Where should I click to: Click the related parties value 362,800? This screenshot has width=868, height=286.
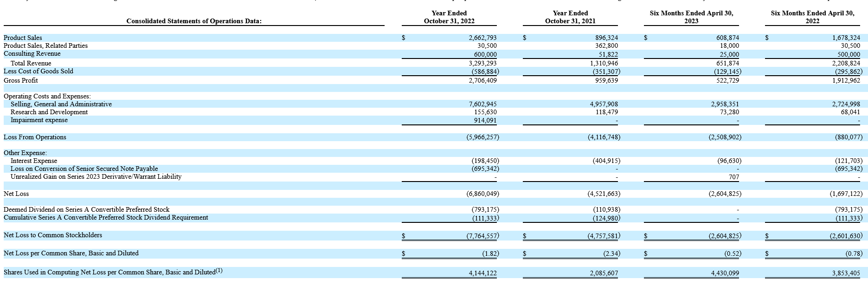(606, 45)
